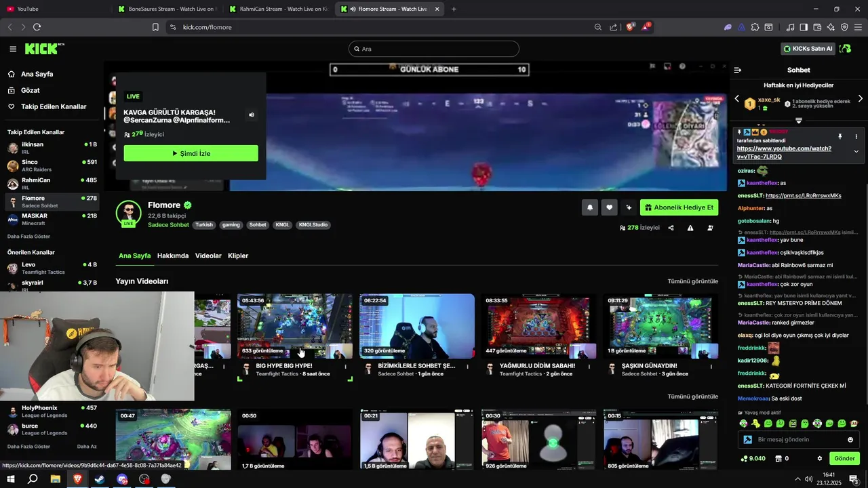Open the green profile avatar menu
Screen dimensions: 868x488
[845, 49]
